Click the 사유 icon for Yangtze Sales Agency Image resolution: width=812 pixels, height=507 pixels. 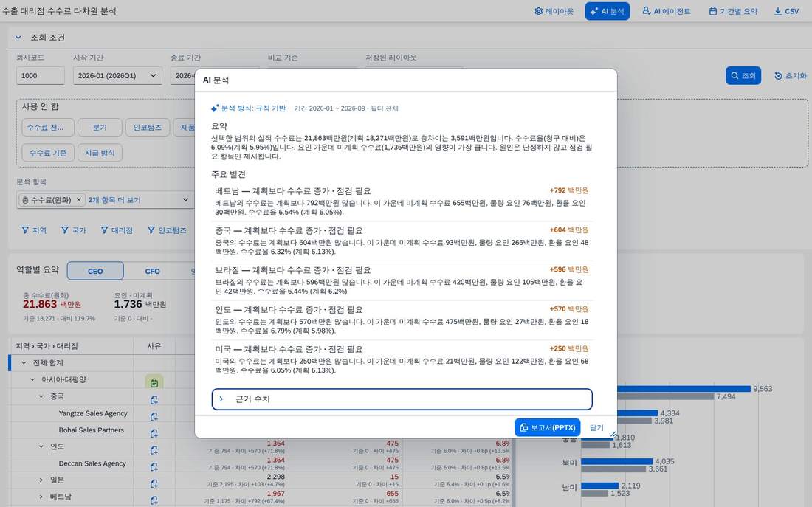154,416
